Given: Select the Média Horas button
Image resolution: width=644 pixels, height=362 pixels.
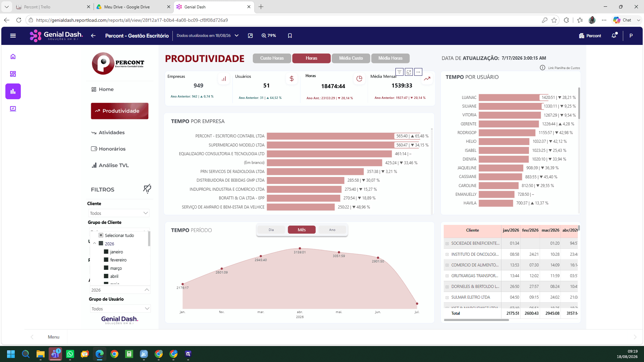Looking at the screenshot, I should [390, 58].
